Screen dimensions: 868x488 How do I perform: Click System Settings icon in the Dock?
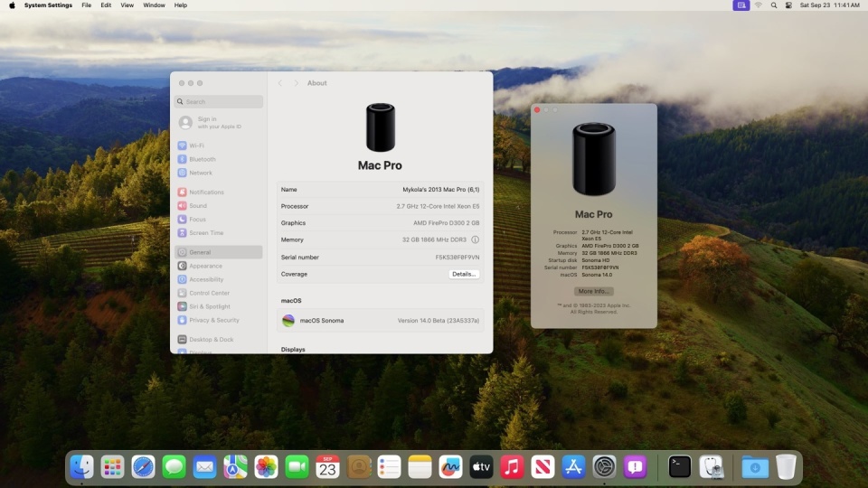[x=605, y=467]
